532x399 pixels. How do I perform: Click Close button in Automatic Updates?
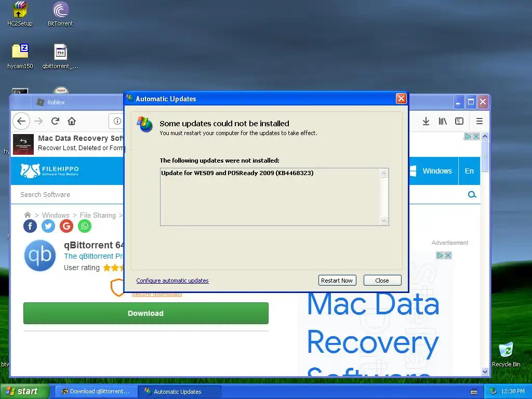pos(382,280)
